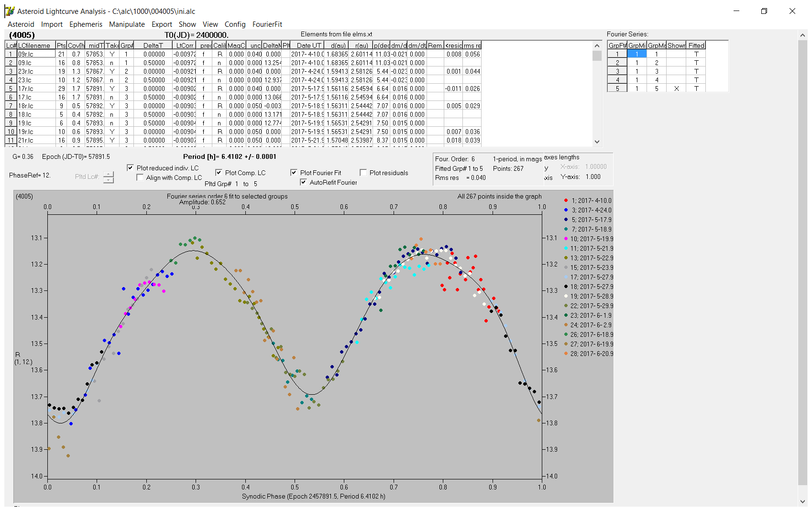The width and height of the screenshot is (812, 511).
Task: Select Fourier Series row header 3
Action: [x=617, y=71]
